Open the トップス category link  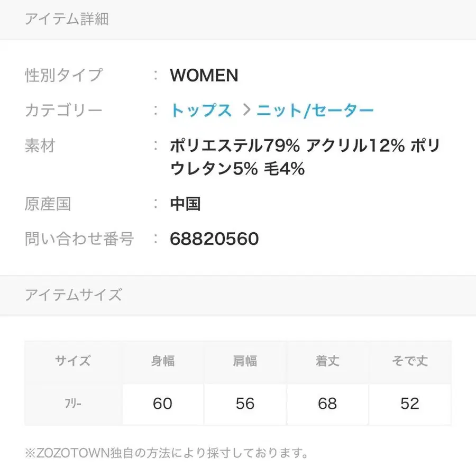(x=200, y=111)
